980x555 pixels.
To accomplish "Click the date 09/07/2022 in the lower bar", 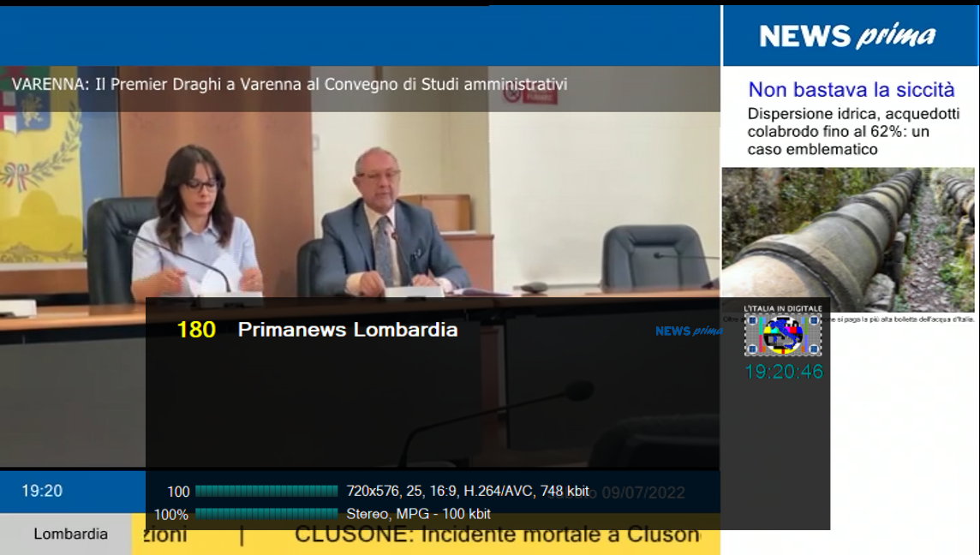I will click(x=643, y=493).
